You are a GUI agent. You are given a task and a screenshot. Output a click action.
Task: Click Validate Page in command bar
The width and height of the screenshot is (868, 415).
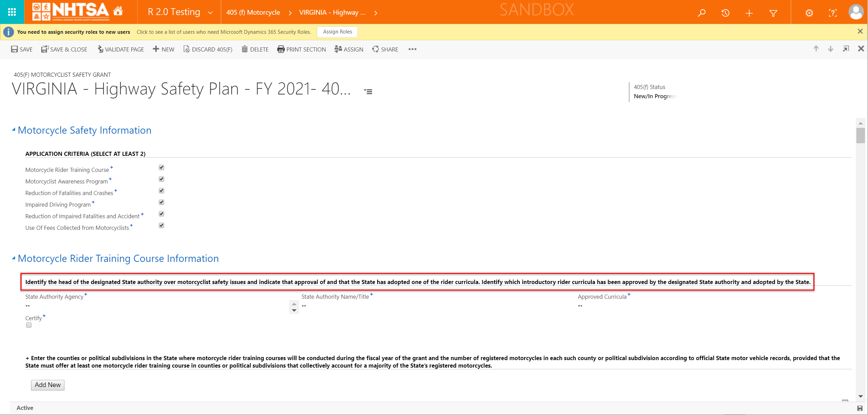point(121,49)
